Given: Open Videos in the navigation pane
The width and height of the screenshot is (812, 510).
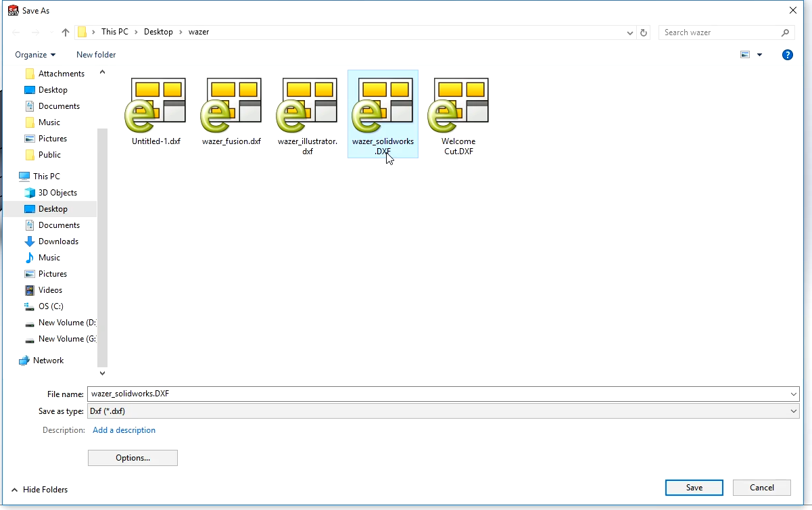Looking at the screenshot, I should [x=44, y=290].
